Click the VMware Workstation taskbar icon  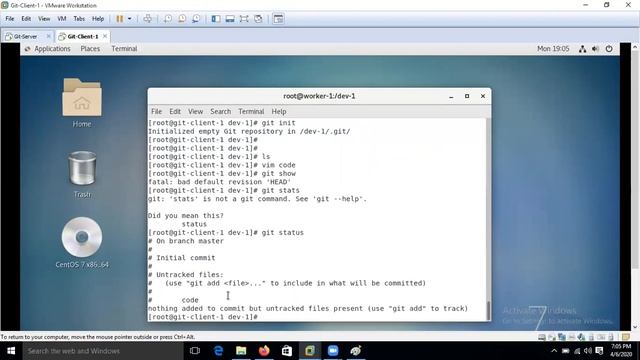pos(310,351)
